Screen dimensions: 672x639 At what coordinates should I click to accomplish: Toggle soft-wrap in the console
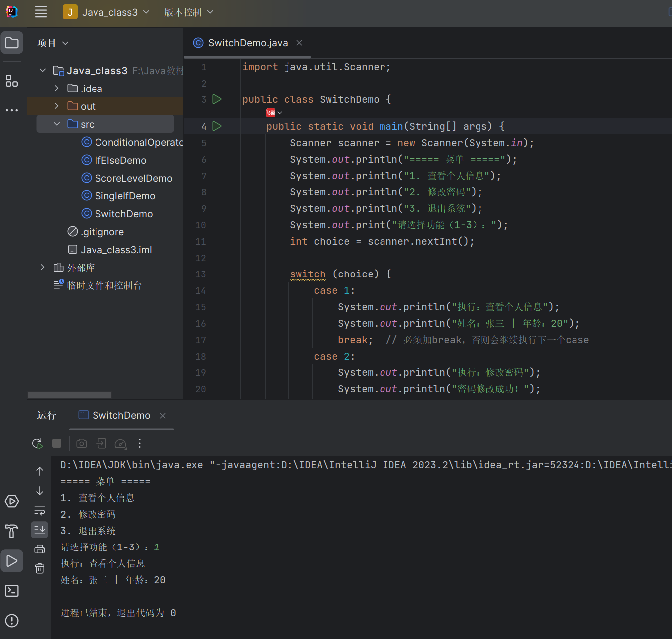[x=40, y=511]
